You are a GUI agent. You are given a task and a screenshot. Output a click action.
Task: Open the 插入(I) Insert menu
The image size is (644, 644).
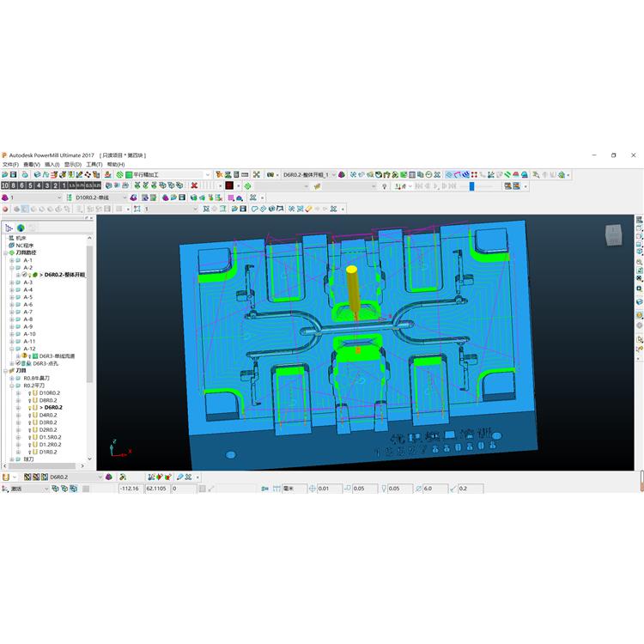point(52,164)
